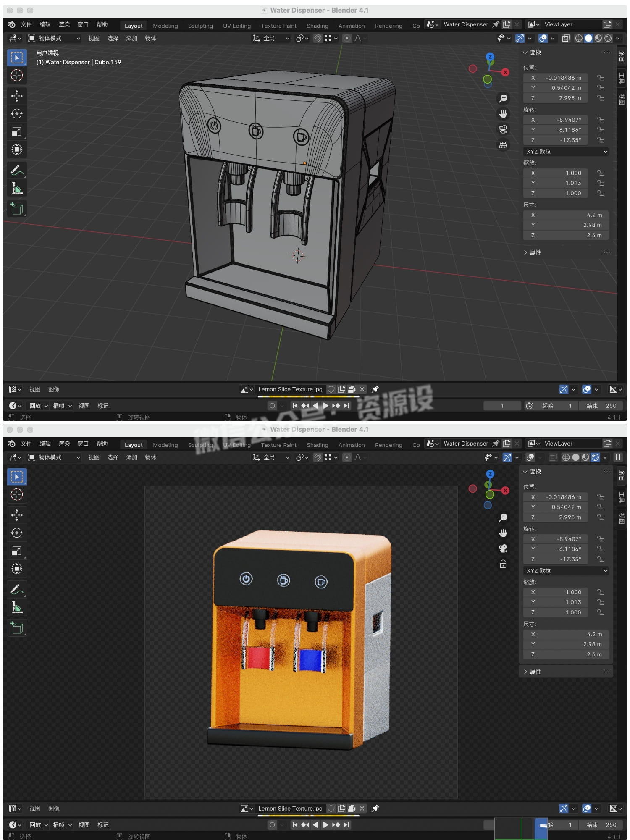Open 文件 menu in top window
The image size is (630, 840).
coord(26,24)
